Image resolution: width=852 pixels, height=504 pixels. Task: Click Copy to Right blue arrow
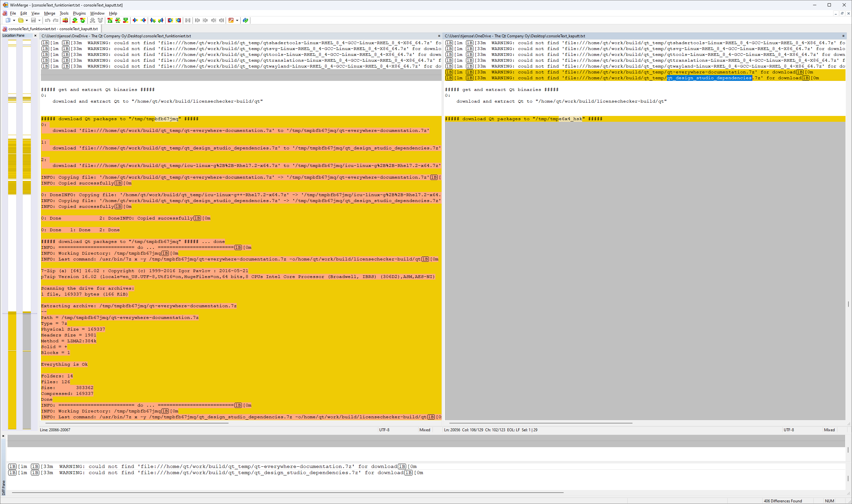pyautogui.click(x=135, y=20)
